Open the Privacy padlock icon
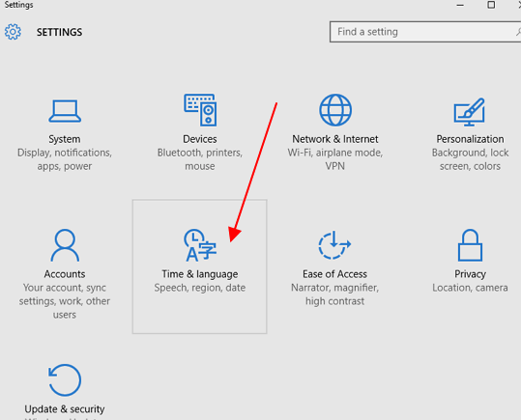Viewport: 521px width, 420px height. tap(470, 245)
